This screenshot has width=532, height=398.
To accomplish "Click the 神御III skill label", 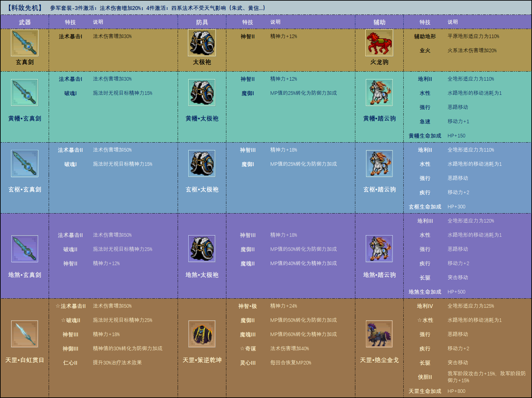I will (70, 349).
